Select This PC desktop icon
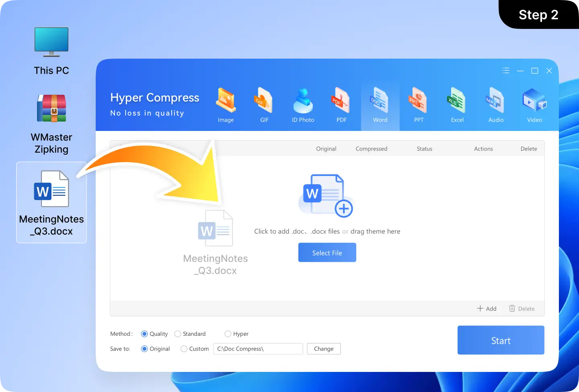The width and height of the screenshot is (579, 392). click(x=51, y=51)
